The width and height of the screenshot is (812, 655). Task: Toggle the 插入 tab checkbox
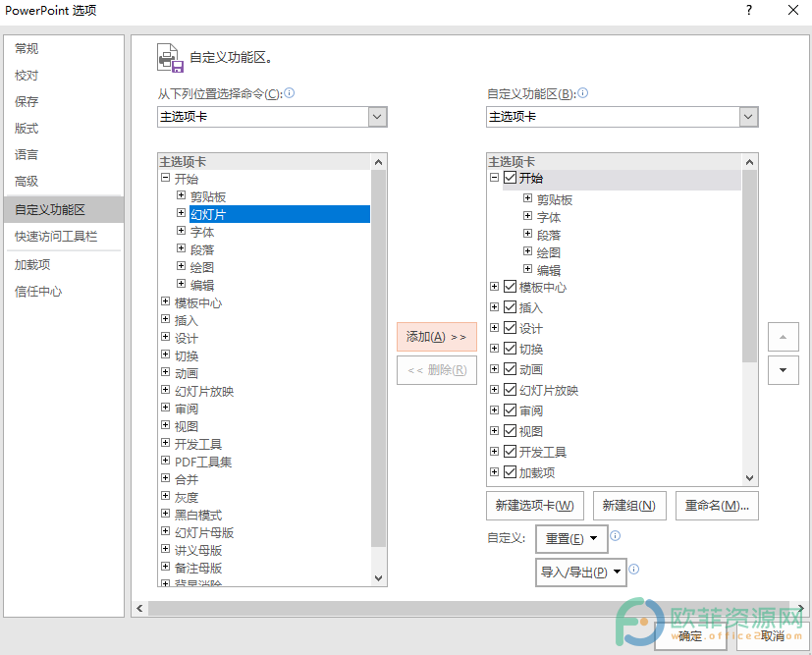pyautogui.click(x=511, y=307)
